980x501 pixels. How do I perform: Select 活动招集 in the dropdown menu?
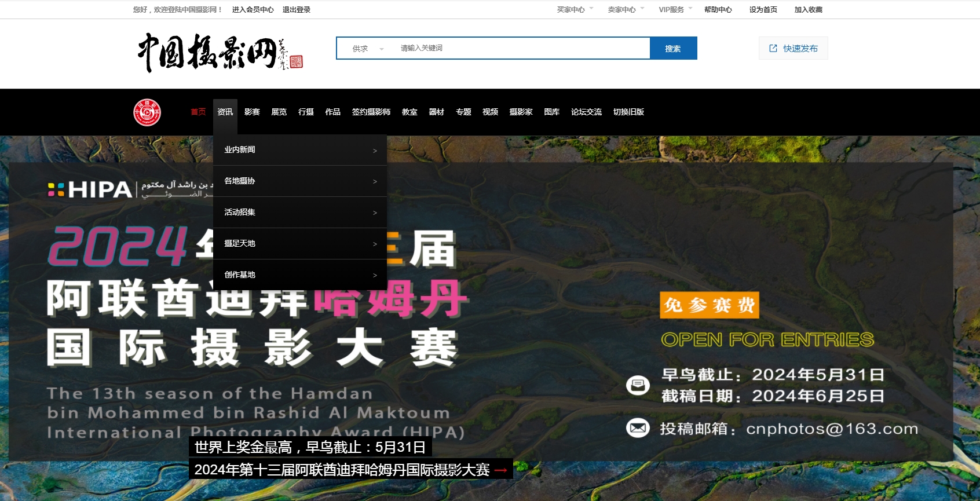point(300,213)
